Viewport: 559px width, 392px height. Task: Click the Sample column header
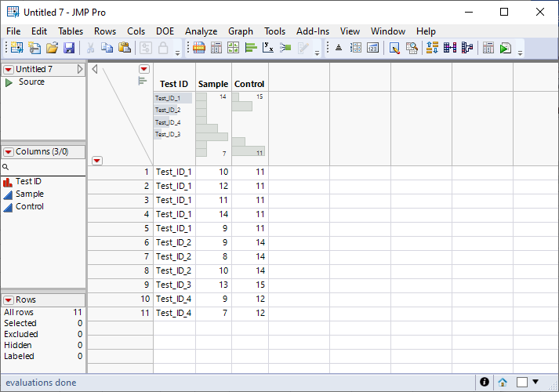[x=213, y=84]
